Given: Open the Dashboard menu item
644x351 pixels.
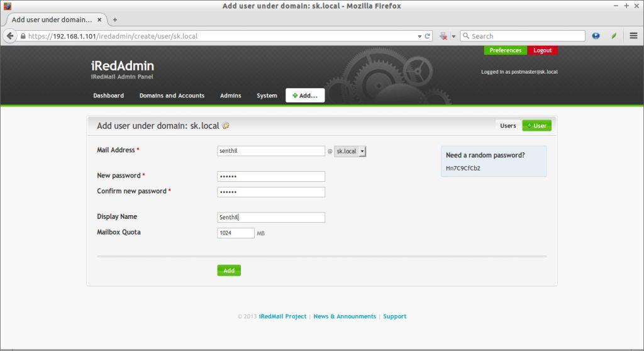Looking at the screenshot, I should pyautogui.click(x=108, y=96).
